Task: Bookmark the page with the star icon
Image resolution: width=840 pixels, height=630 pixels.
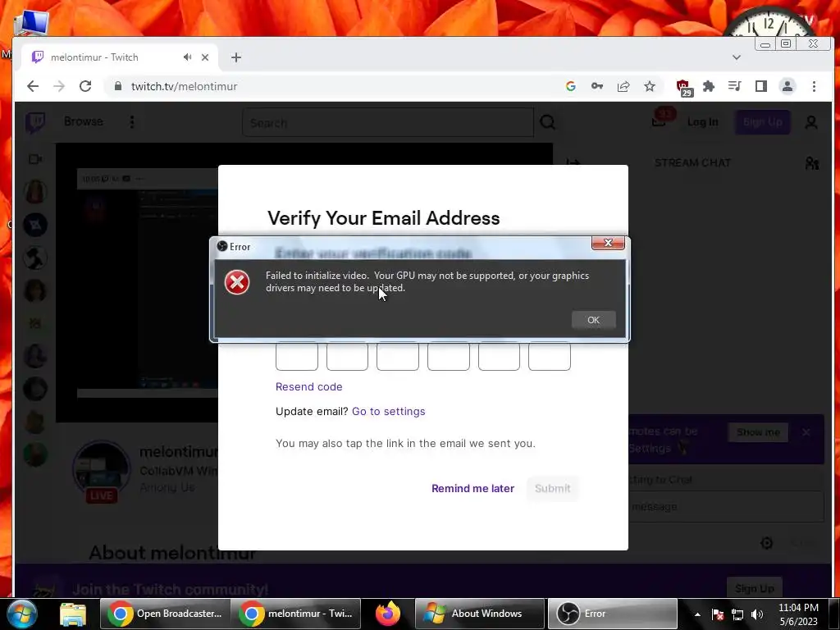Action: point(650,86)
